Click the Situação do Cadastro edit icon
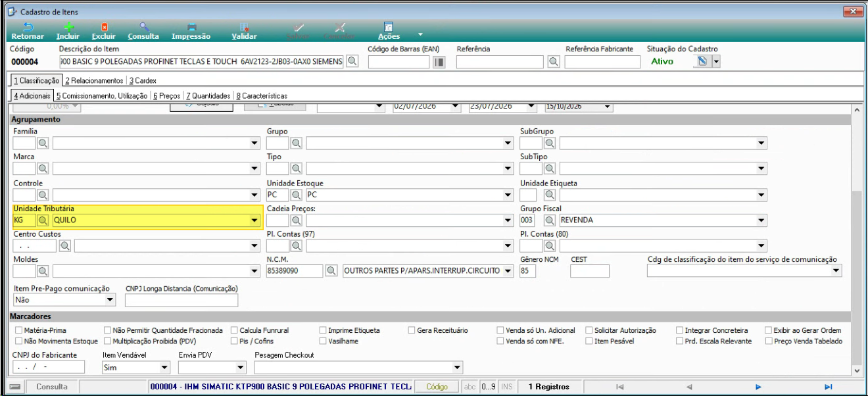This screenshot has height=396, width=868. (702, 61)
